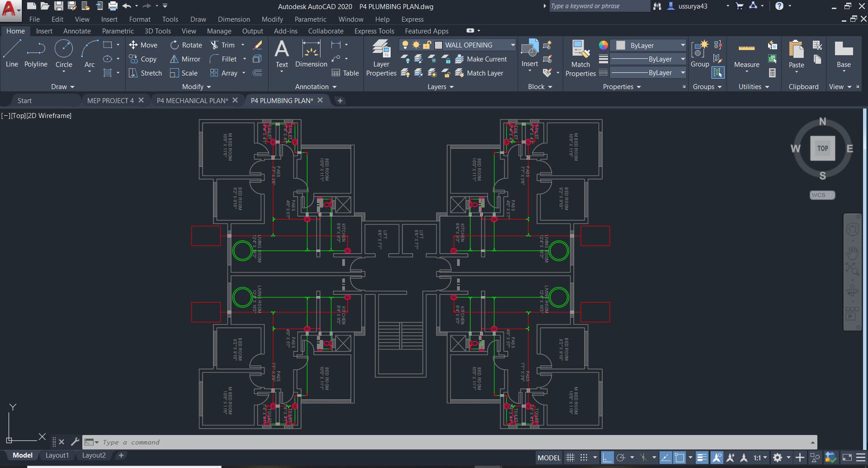
Task: Toggle Ortho mode in status bar
Action: (x=607, y=458)
